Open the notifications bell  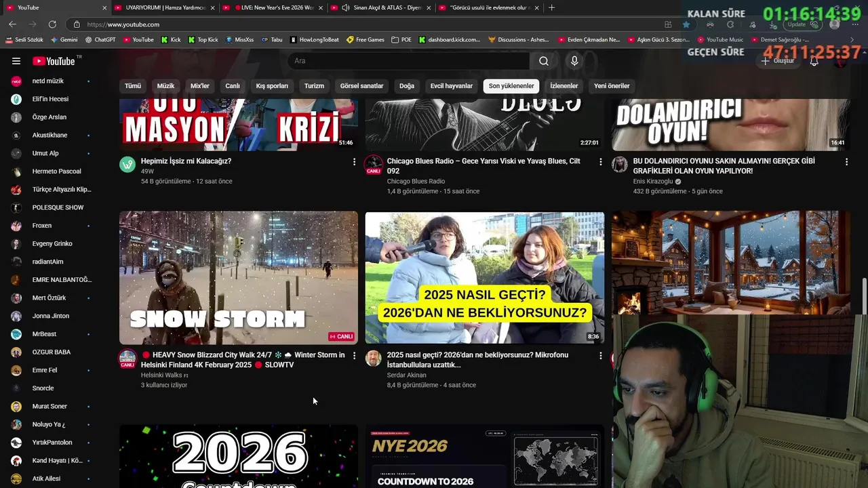pyautogui.click(x=814, y=61)
